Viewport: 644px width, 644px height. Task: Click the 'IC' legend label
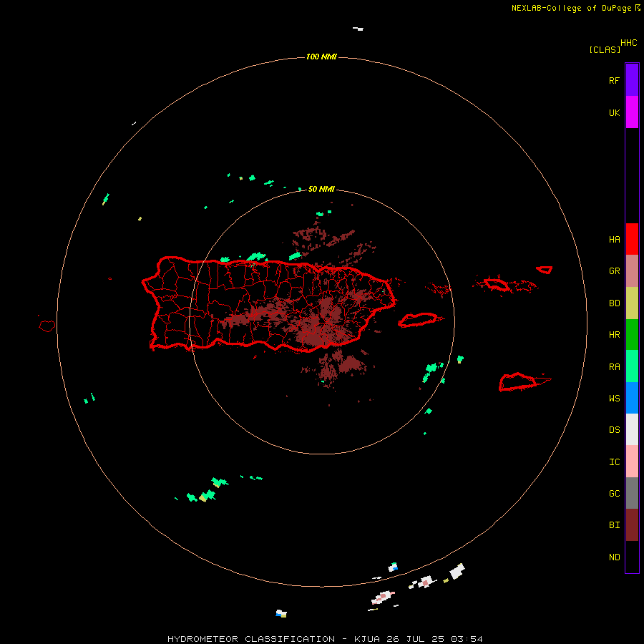click(x=615, y=462)
